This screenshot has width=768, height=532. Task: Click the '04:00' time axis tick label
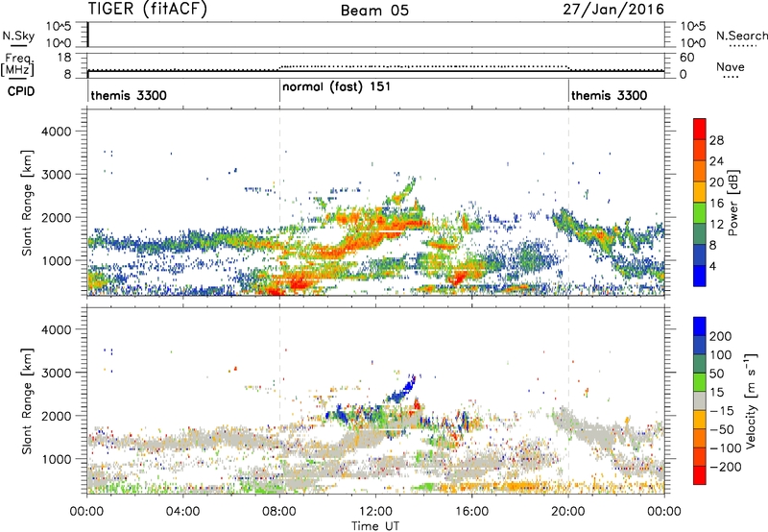coord(183,512)
